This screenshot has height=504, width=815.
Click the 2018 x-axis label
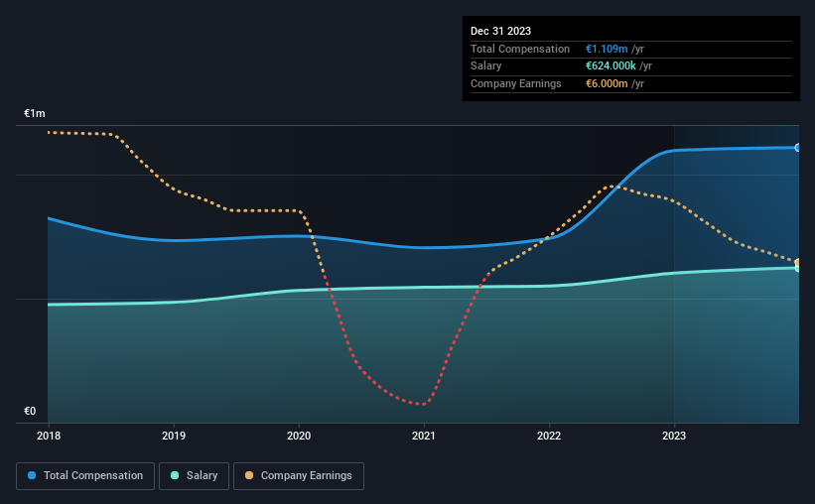pyautogui.click(x=49, y=436)
